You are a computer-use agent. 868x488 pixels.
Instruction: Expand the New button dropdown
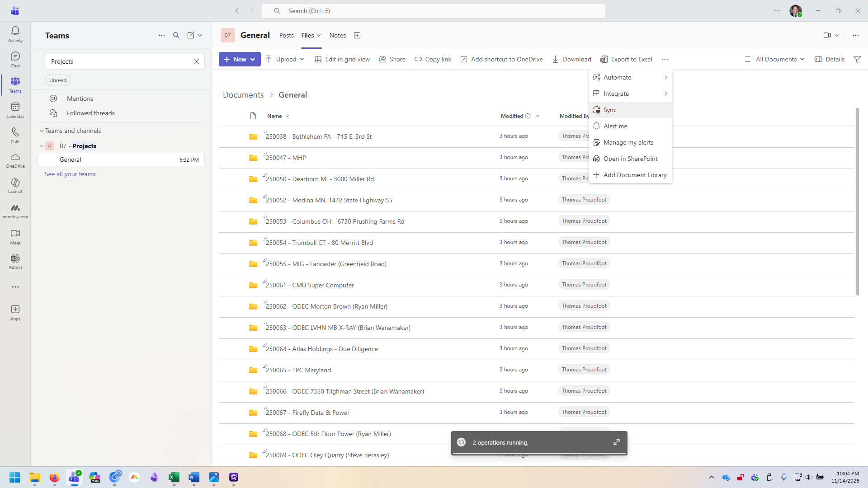(252, 59)
